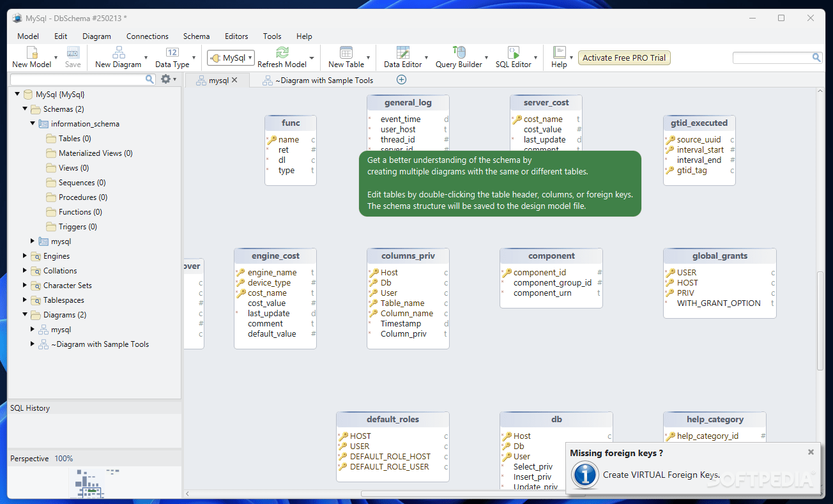The height and width of the screenshot is (504, 833).
Task: Select the global_grants table header
Action: [720, 256]
